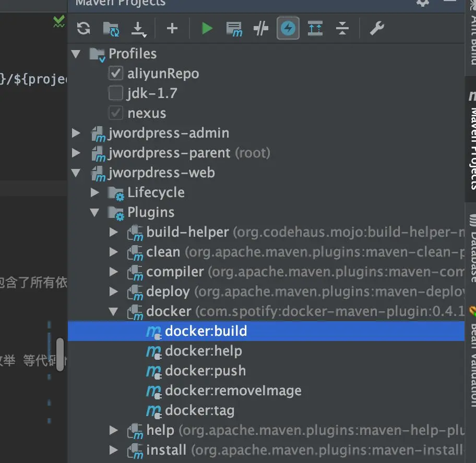Collapse all tree nodes icon
Viewport: 476px width, 463px height.
pyautogui.click(x=342, y=29)
